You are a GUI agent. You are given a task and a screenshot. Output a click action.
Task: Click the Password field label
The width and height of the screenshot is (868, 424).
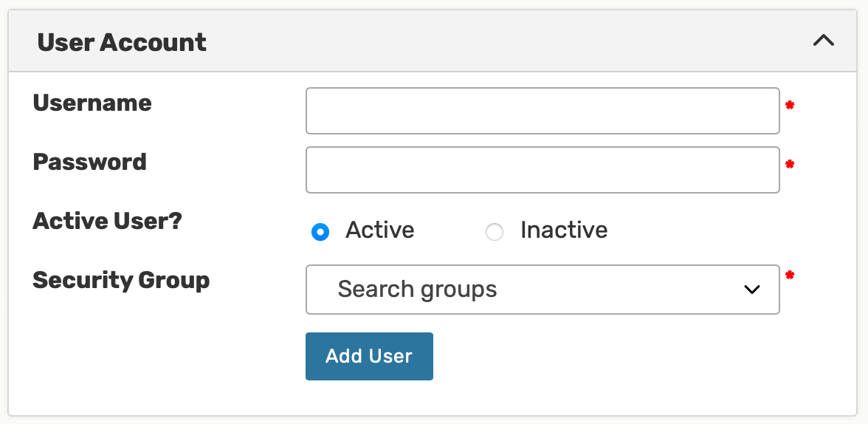(x=90, y=162)
